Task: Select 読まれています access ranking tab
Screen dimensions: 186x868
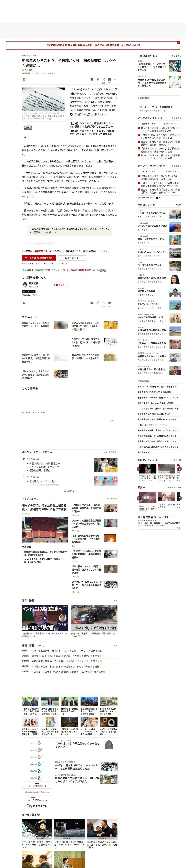Action: pos(148,124)
